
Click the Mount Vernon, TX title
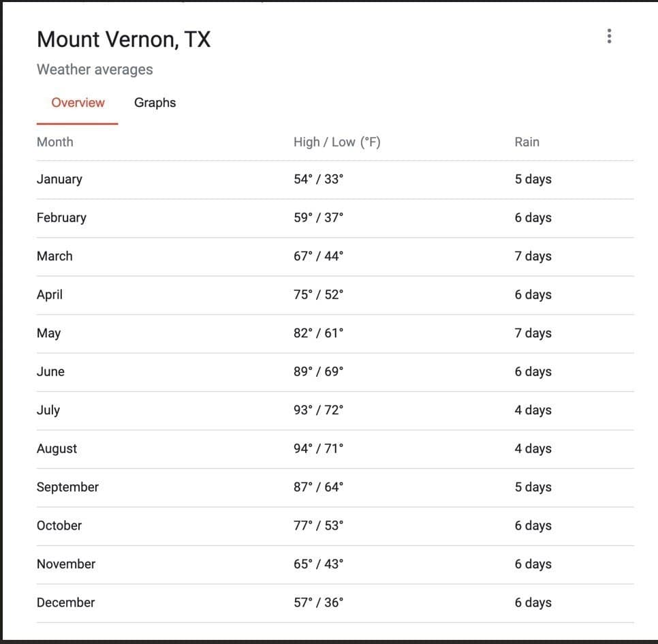(123, 40)
